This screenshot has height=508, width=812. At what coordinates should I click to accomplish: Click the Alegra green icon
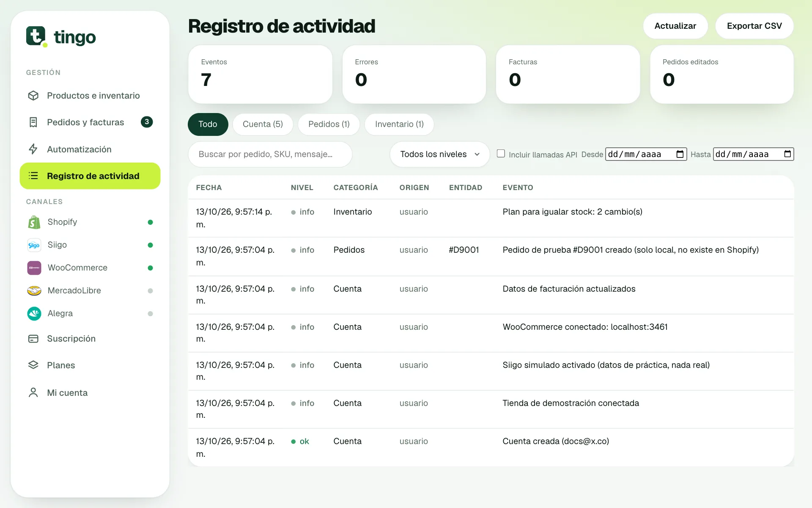click(x=34, y=313)
